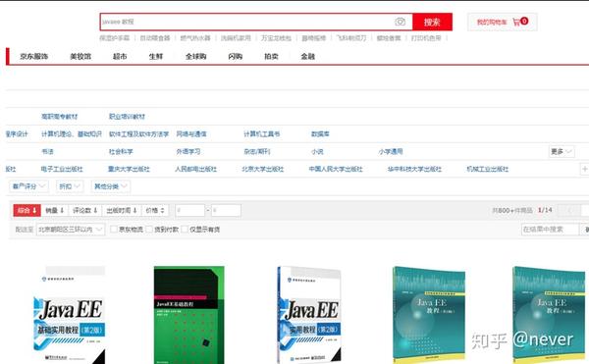Sort results by 销量

coord(54,211)
